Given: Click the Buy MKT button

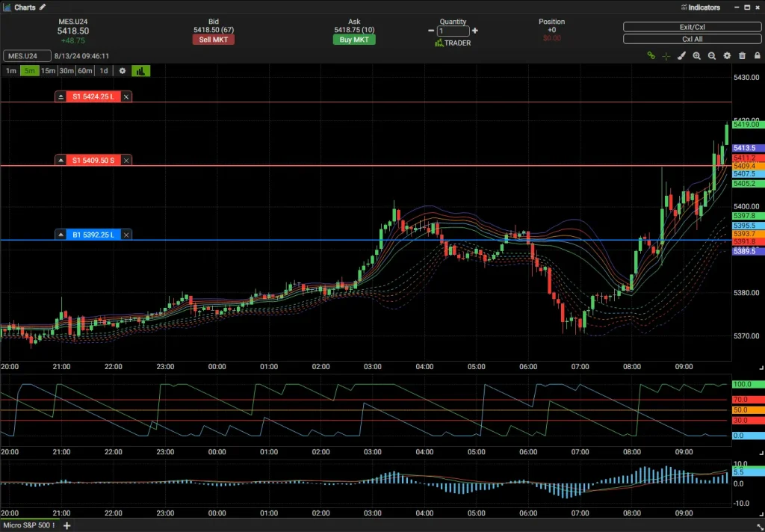Looking at the screenshot, I should 353,39.
